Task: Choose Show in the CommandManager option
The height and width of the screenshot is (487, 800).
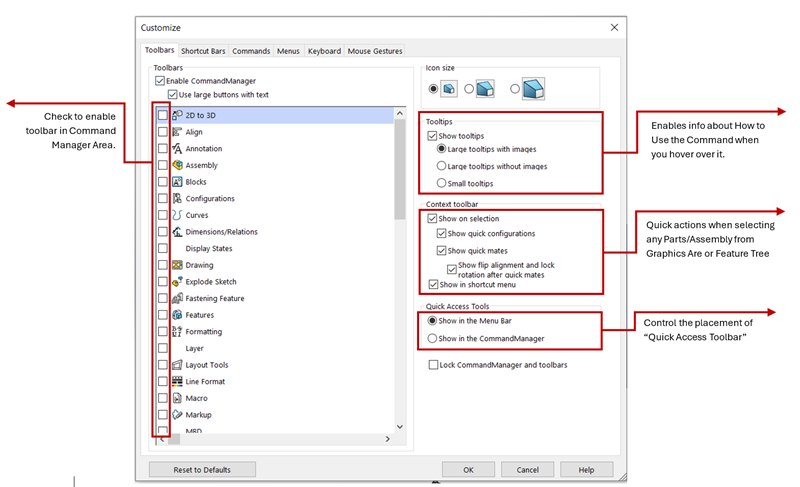Action: click(432, 338)
